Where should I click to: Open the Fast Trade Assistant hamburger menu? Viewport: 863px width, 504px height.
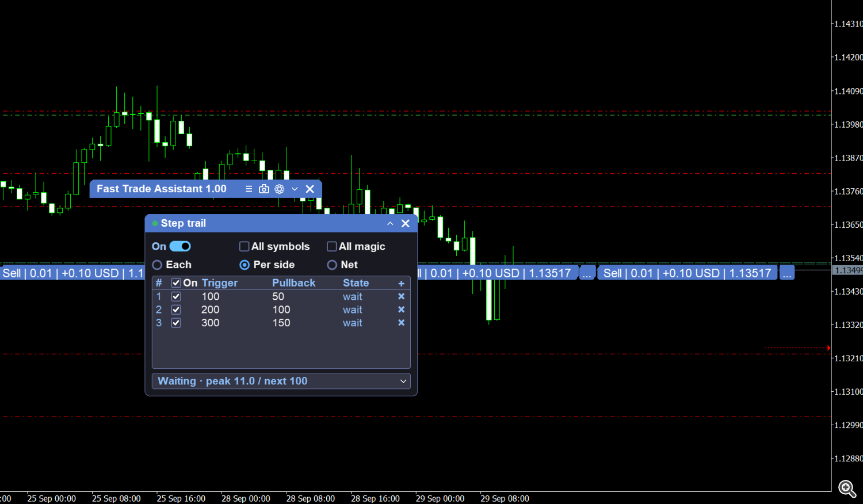249,189
